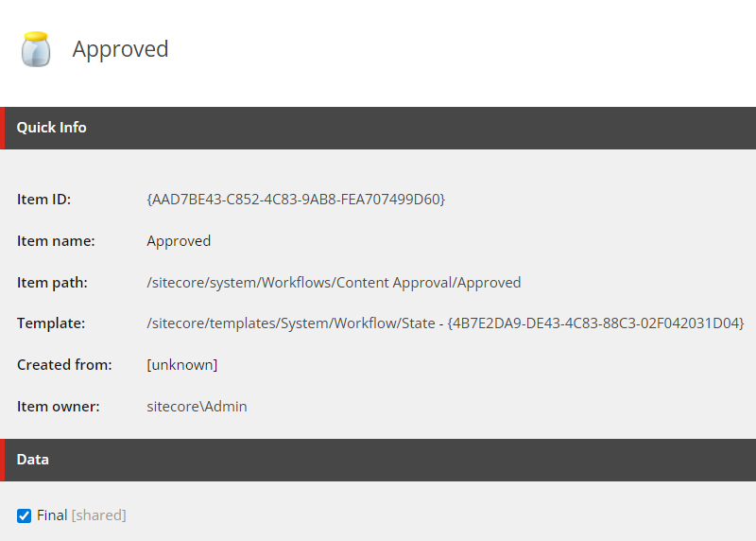Click the Created from label
Viewport: 756px width, 541px height.
point(64,365)
